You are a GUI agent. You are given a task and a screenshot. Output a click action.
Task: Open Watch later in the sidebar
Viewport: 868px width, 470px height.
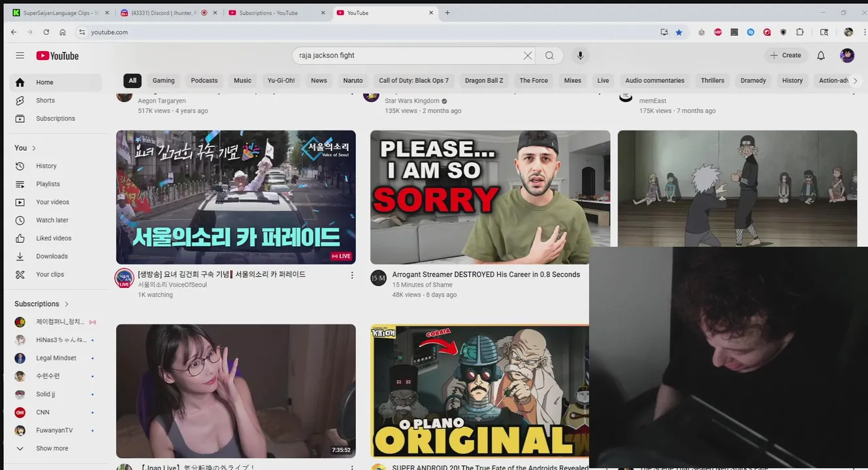click(56, 220)
